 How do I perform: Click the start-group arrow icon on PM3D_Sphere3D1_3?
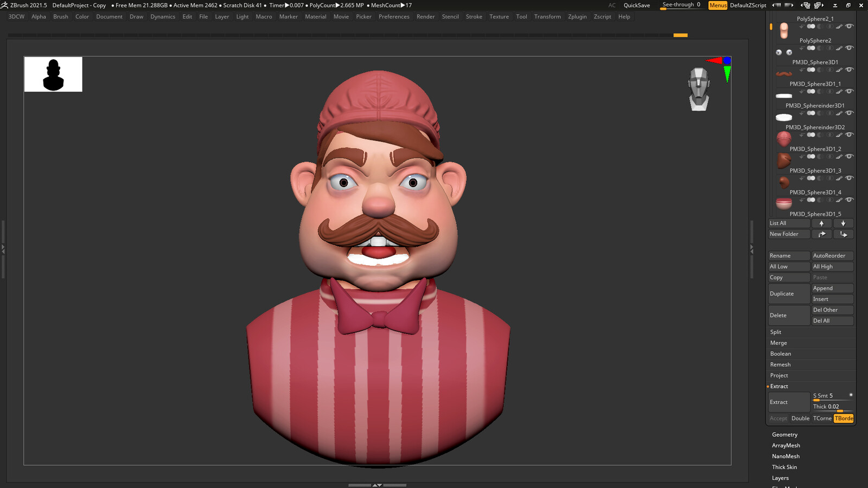(x=802, y=178)
